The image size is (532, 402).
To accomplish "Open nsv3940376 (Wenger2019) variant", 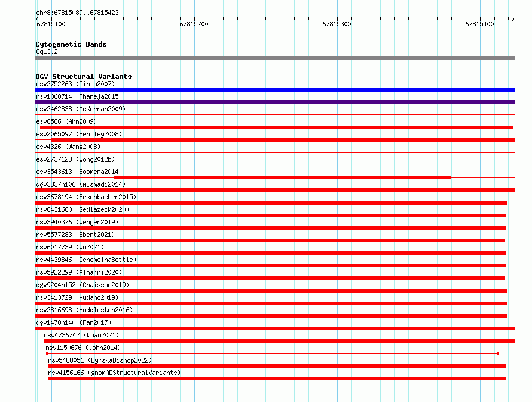I will (x=77, y=222).
